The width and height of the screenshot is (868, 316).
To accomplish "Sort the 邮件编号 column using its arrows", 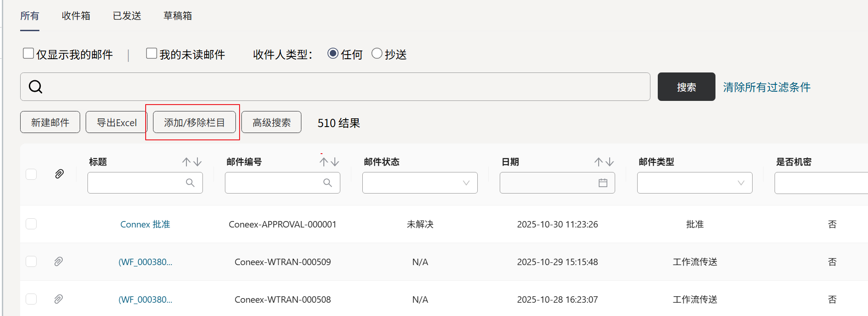I will tap(329, 162).
